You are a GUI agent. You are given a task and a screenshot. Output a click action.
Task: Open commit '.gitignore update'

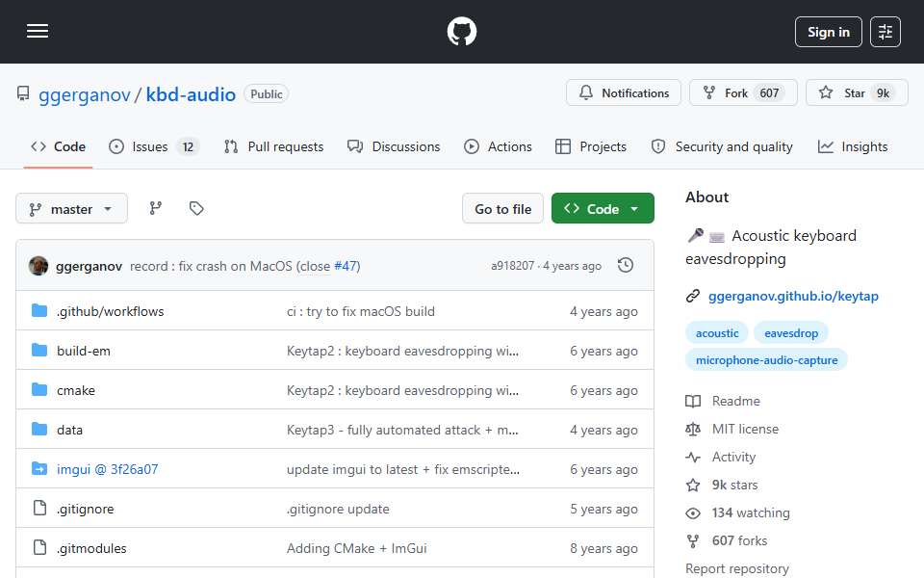[338, 509]
